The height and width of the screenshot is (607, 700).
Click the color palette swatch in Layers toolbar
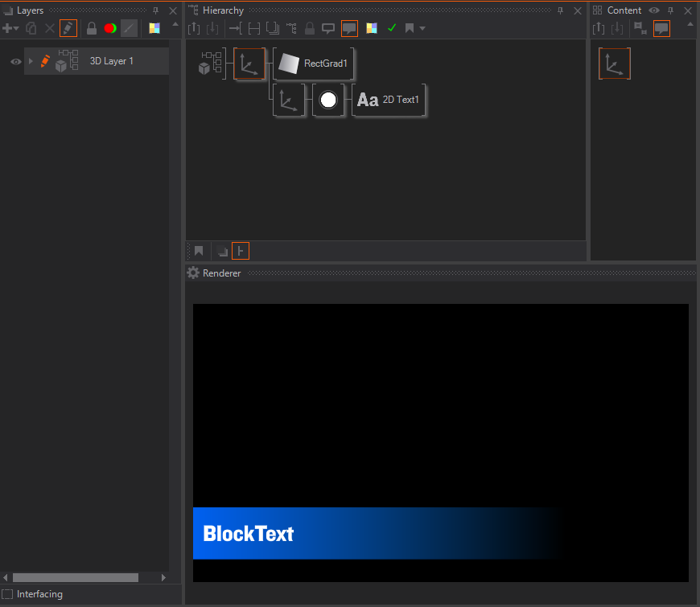[154, 28]
